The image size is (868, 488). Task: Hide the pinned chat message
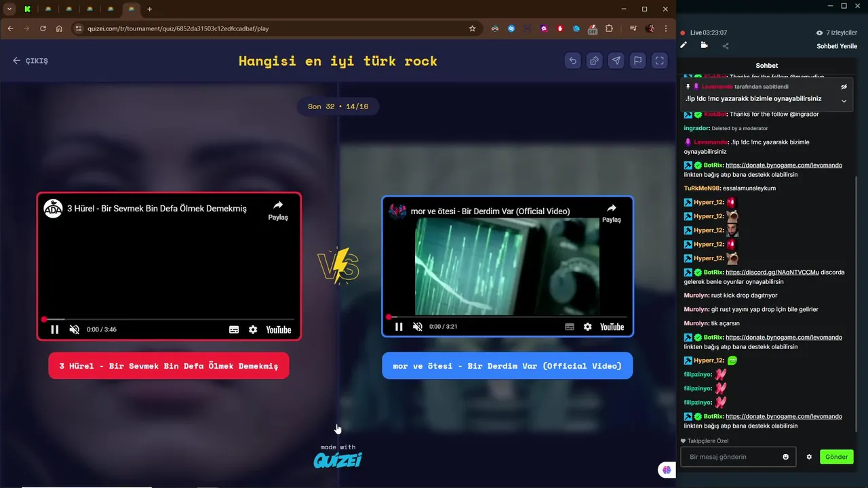[844, 87]
